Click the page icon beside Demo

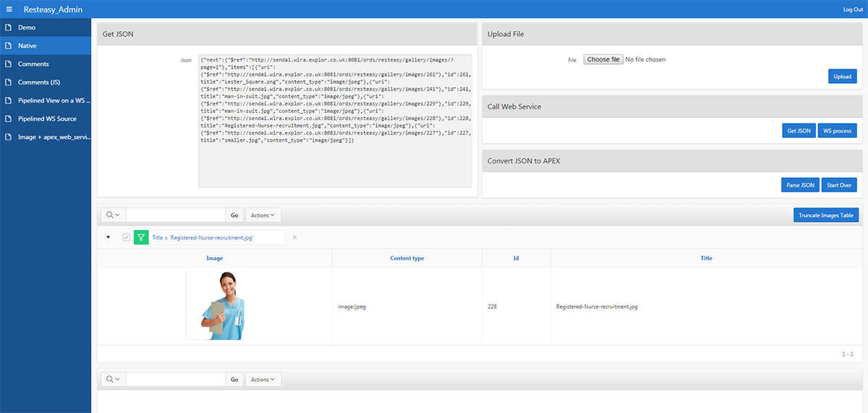tap(9, 27)
